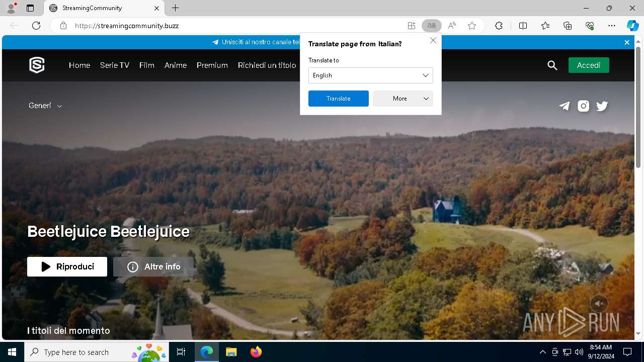Viewport: 644px width, 362px height.
Task: Click the address bar URL
Action: 127,26
